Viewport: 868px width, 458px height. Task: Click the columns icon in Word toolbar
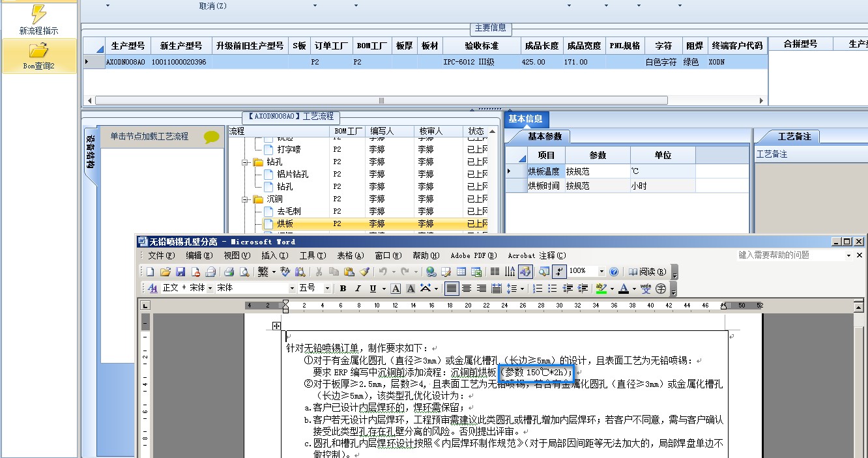495,272
